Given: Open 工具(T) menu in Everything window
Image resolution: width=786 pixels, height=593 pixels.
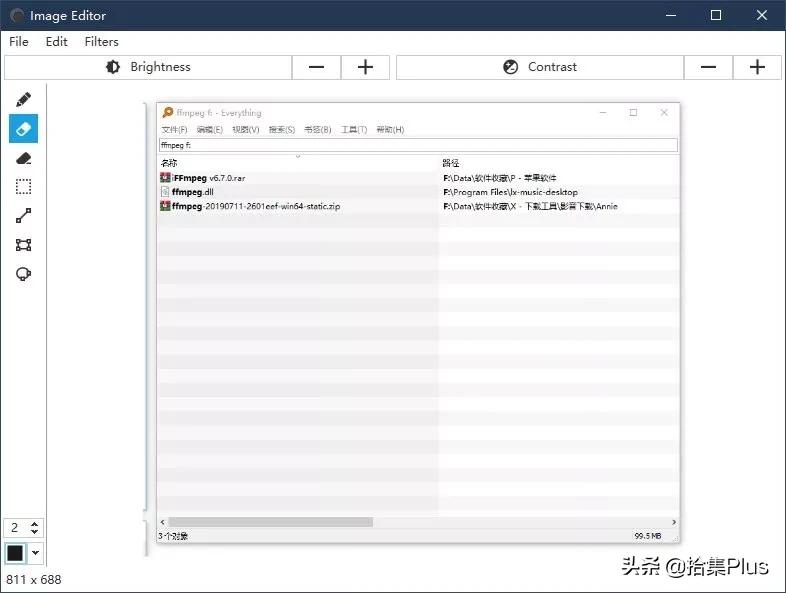Looking at the screenshot, I should tap(354, 130).
